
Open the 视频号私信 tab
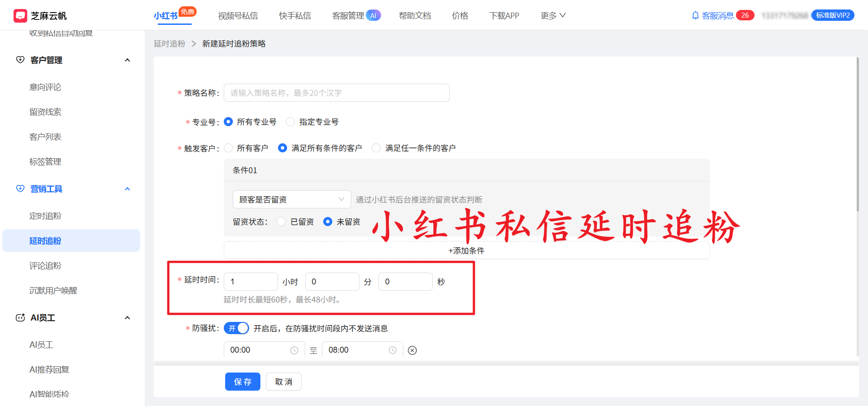pyautogui.click(x=238, y=16)
